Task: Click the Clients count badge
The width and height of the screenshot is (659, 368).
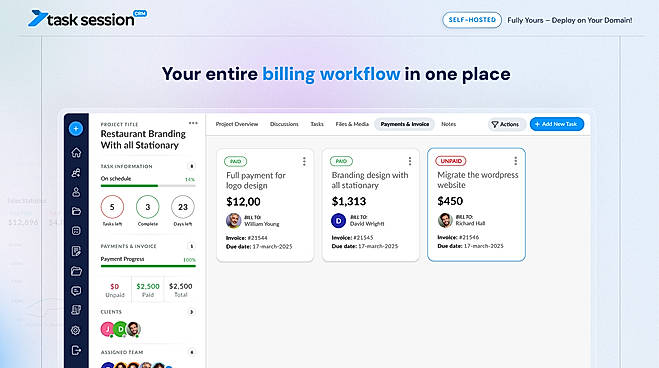Action: (x=192, y=312)
